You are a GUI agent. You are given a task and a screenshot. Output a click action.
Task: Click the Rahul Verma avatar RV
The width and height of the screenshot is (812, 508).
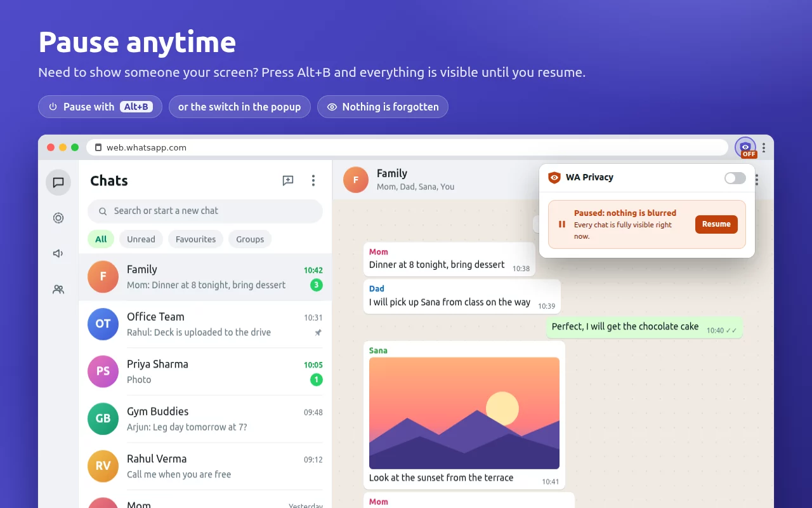click(103, 466)
